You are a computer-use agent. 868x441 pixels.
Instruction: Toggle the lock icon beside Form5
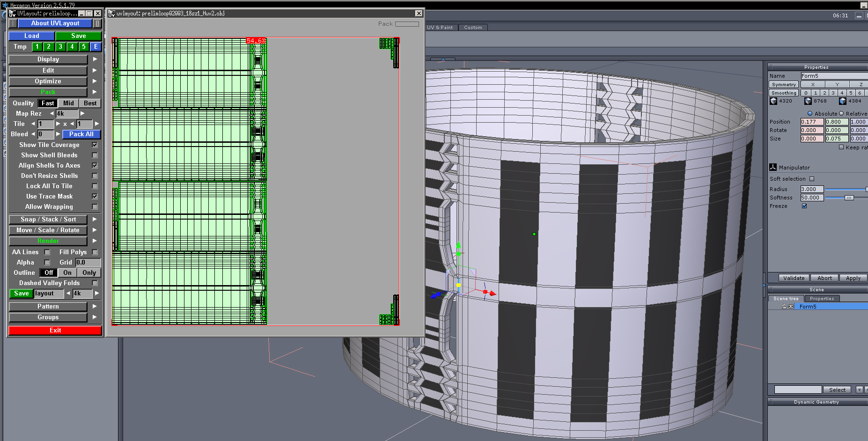pyautogui.click(x=784, y=307)
